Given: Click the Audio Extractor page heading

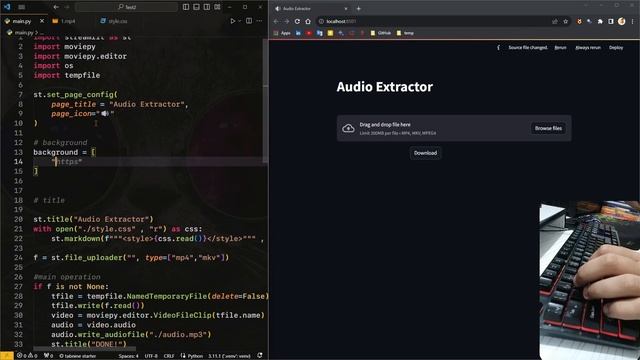Looking at the screenshot, I should (384, 87).
